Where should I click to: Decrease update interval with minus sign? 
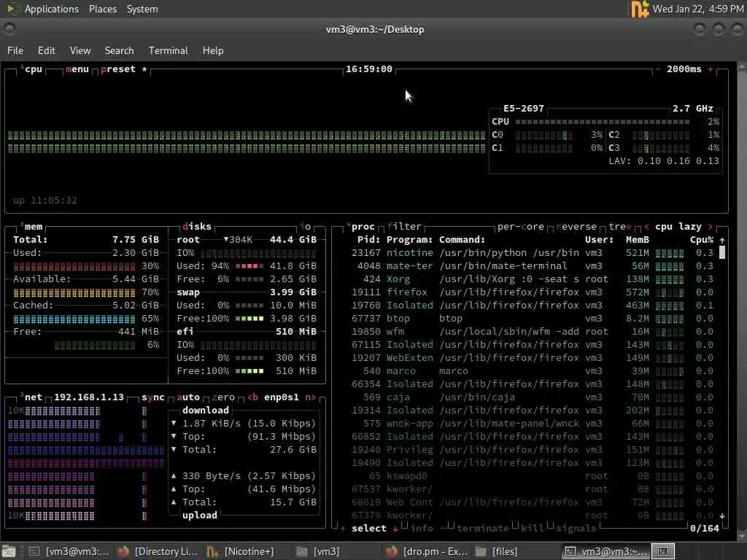coord(658,69)
